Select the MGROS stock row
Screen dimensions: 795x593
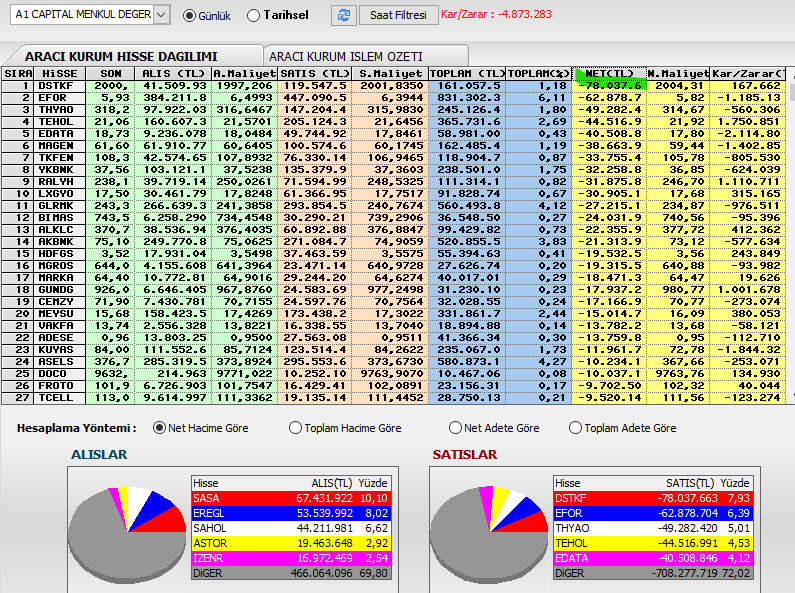click(x=393, y=266)
